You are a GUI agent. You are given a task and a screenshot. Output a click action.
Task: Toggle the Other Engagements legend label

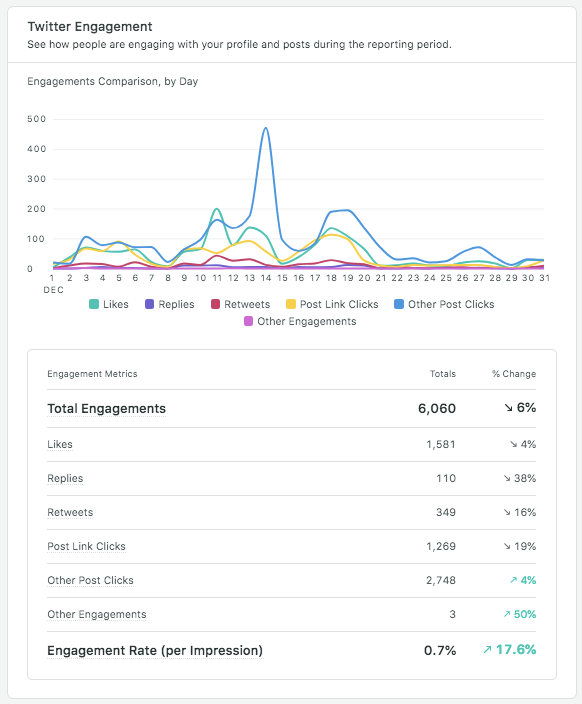point(307,321)
